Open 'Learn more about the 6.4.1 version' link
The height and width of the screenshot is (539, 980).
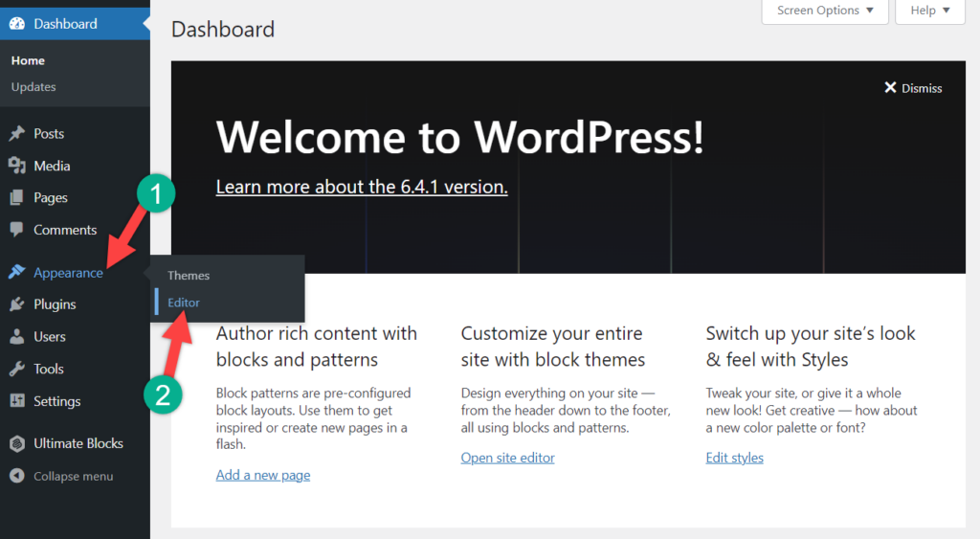click(x=362, y=187)
